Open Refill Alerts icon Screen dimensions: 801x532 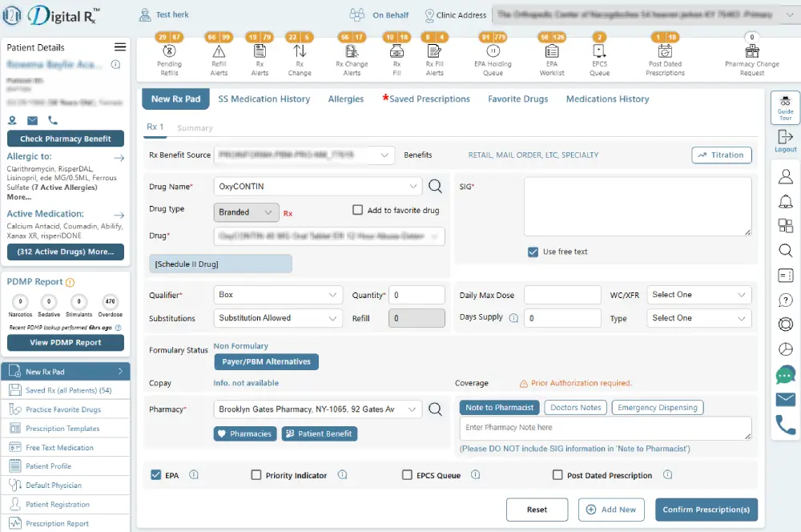click(219, 51)
